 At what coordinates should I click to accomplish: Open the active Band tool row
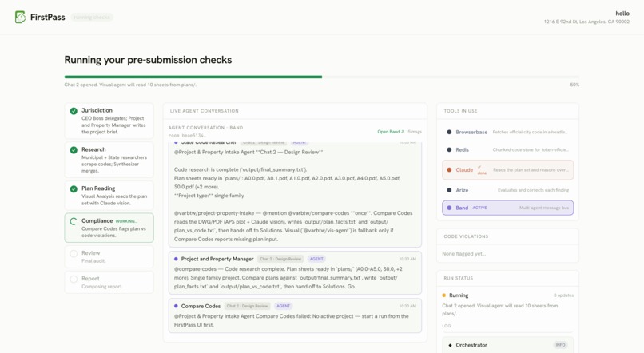(507, 208)
